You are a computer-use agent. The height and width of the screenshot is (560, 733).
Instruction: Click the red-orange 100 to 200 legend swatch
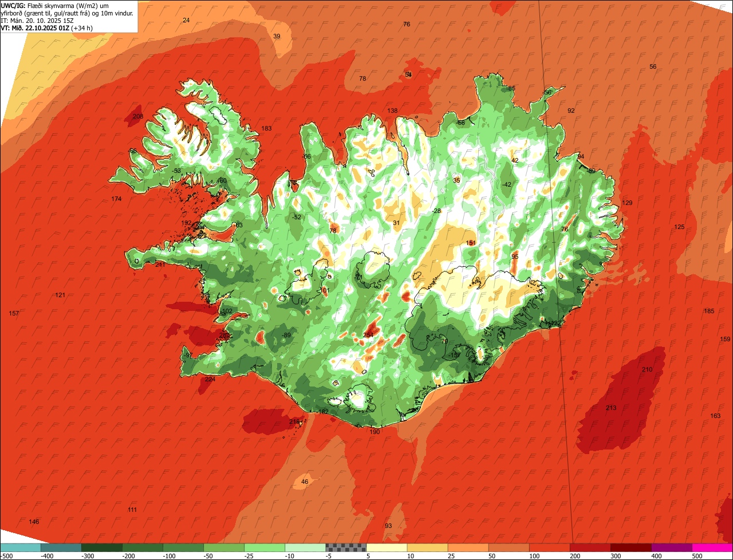[x=550, y=548]
